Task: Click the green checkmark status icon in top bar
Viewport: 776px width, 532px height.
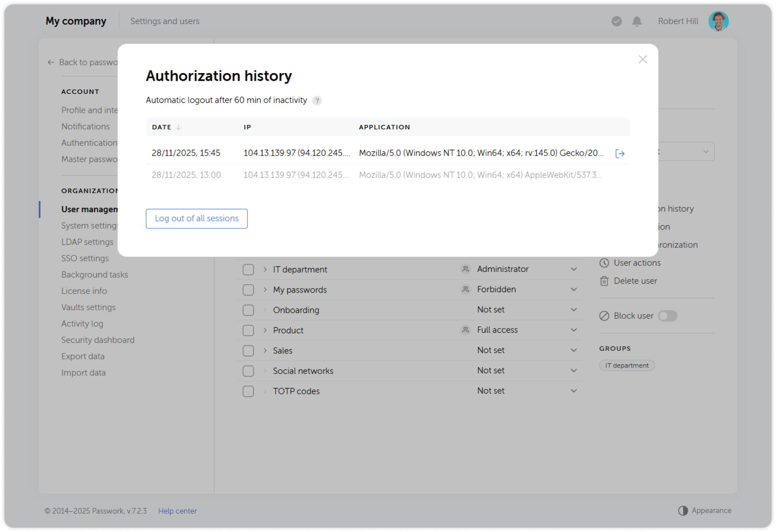Action: coord(616,21)
